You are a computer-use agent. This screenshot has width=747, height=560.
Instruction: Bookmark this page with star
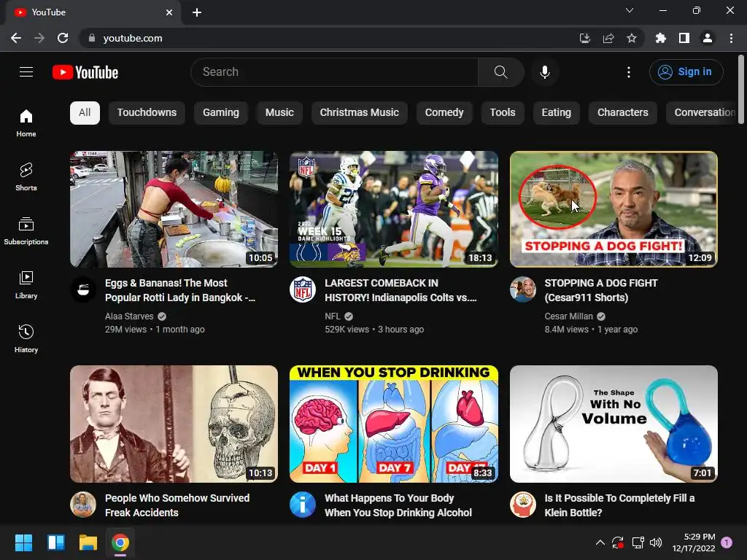pyautogui.click(x=632, y=38)
